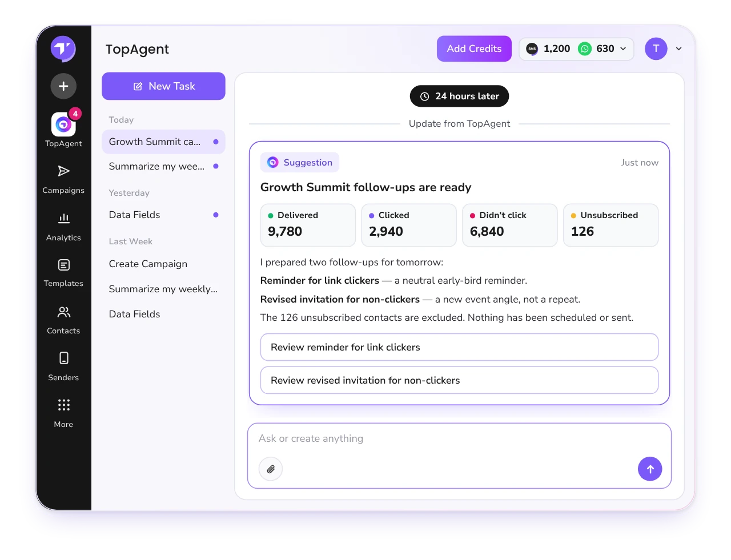This screenshot has height=560, width=731.
Task: Click the user avatar T
Action: click(x=656, y=49)
